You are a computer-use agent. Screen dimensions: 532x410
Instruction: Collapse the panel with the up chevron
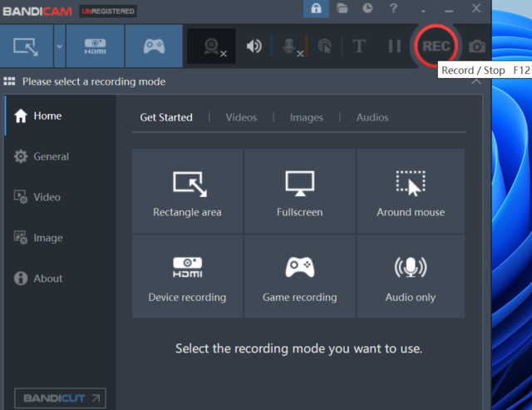coord(476,82)
